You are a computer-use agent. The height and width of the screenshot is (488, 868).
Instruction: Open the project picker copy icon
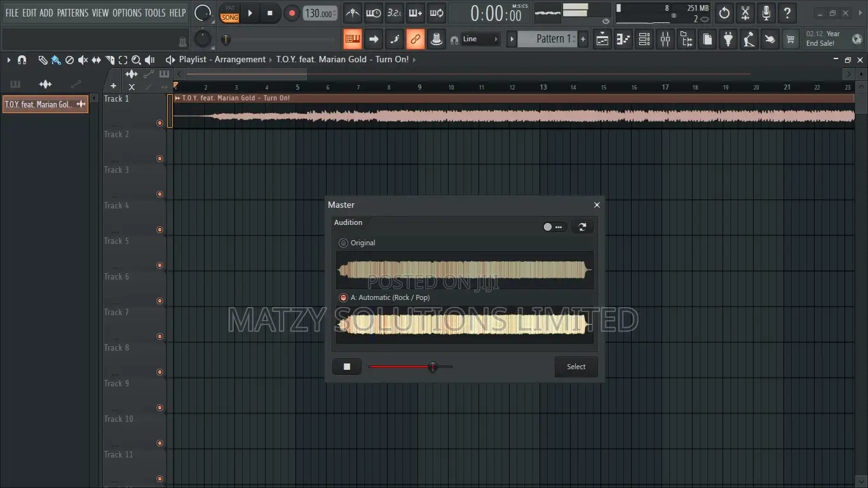(x=707, y=39)
